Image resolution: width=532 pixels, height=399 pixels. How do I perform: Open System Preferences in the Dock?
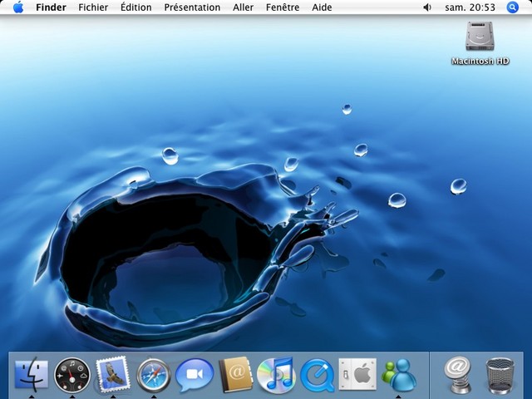click(x=357, y=374)
